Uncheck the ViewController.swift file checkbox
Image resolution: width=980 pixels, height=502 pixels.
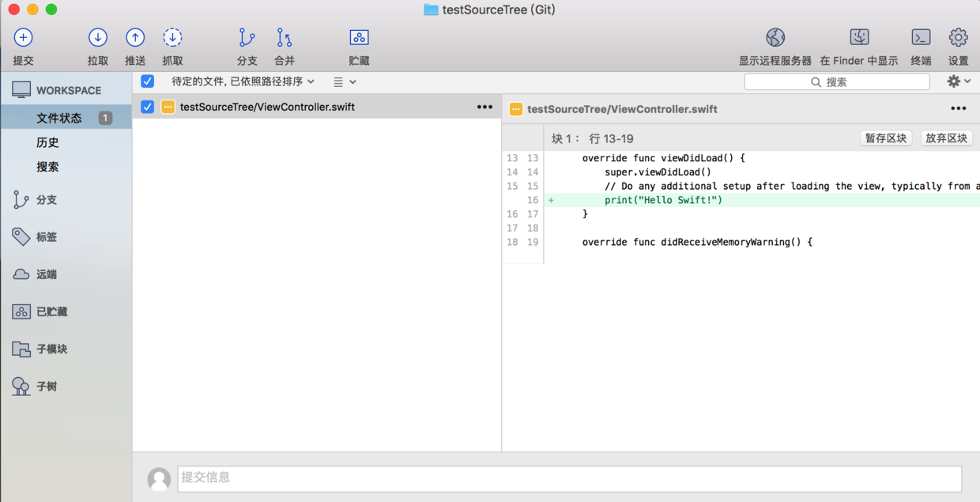coord(147,107)
